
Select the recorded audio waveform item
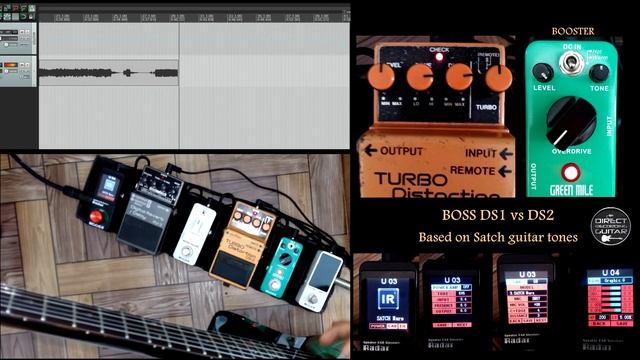[109, 73]
